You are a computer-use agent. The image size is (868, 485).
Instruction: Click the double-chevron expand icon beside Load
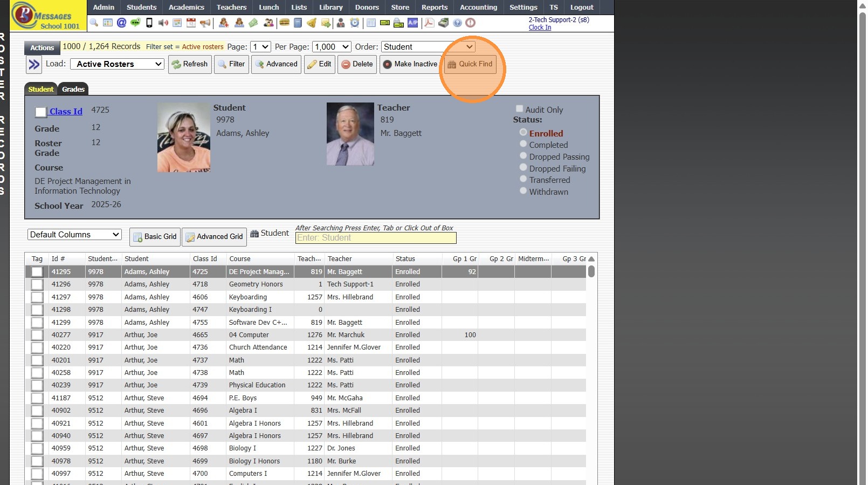[34, 65]
